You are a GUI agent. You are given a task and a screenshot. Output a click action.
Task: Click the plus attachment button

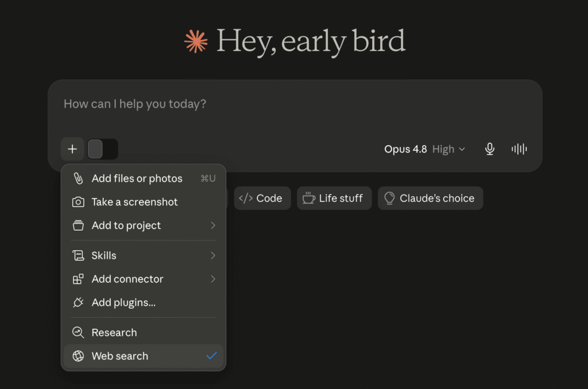coord(72,149)
